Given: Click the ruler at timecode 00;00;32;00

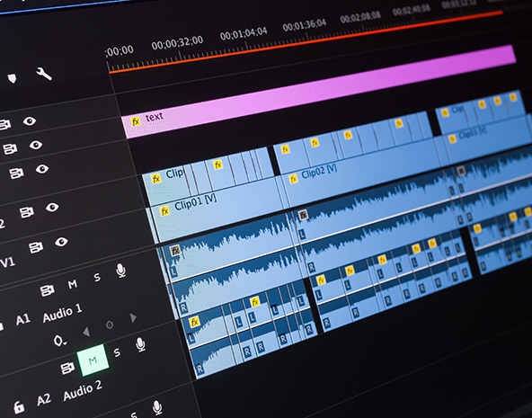Looking at the screenshot, I should [x=177, y=43].
